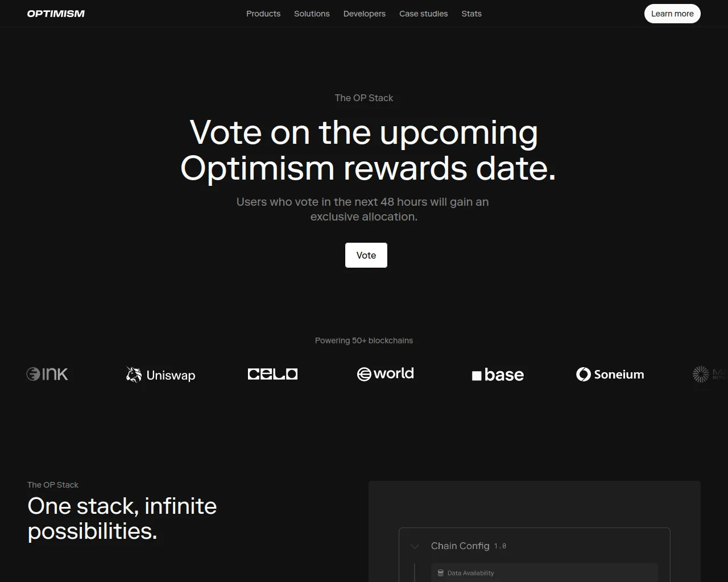The width and height of the screenshot is (728, 582).
Task: Select the Data Availability row
Action: coord(544,573)
